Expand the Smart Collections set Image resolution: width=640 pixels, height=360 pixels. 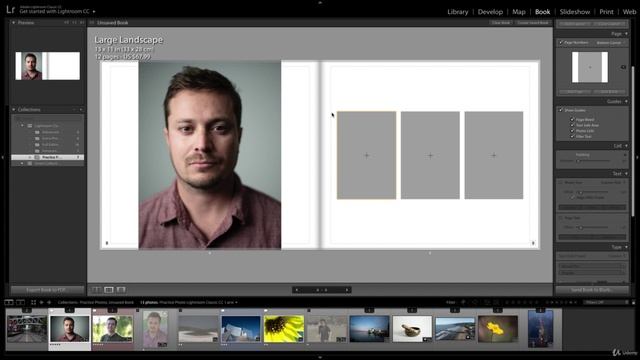22,163
